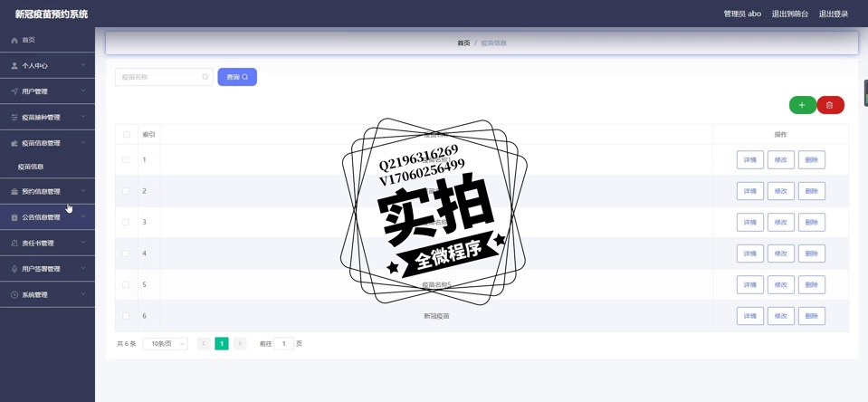Select page 1 in pagination
This screenshot has width=868, height=402.
[x=222, y=343]
